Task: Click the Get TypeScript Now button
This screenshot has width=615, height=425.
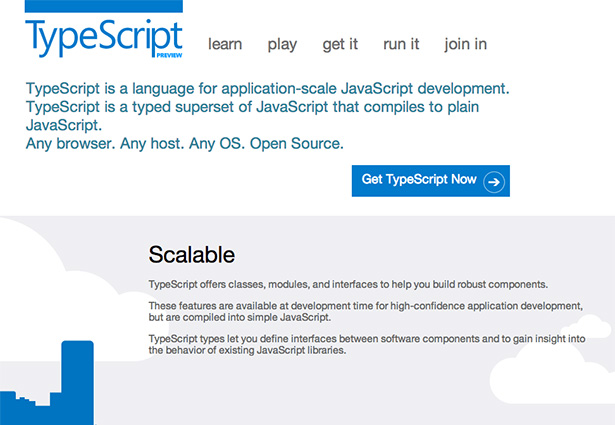Action: (x=431, y=181)
